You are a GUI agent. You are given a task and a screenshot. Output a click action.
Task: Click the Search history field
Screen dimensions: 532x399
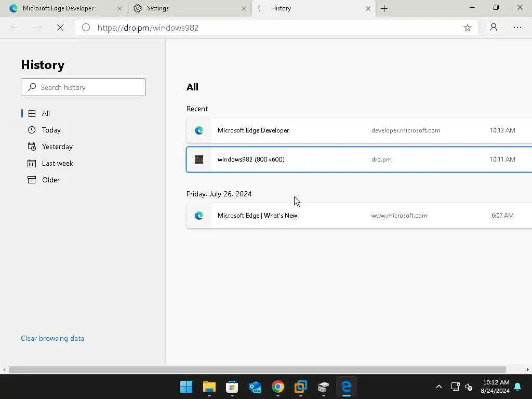coord(83,87)
